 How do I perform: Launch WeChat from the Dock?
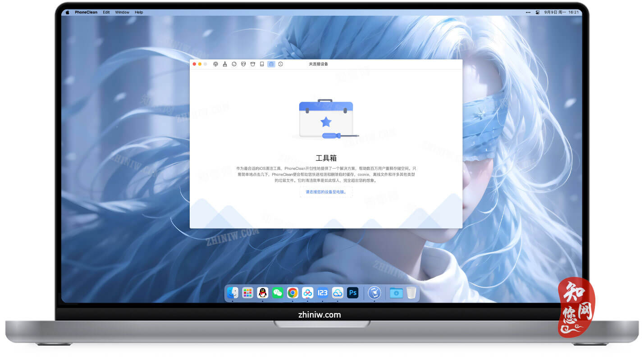tap(278, 293)
